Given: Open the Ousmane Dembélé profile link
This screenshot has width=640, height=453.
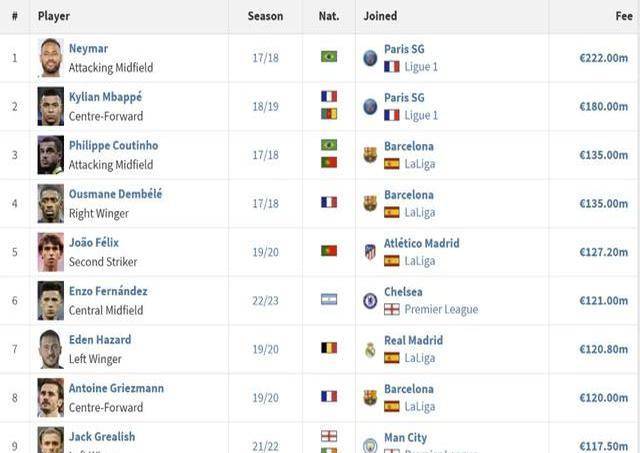Looking at the screenshot, I should tap(115, 194).
